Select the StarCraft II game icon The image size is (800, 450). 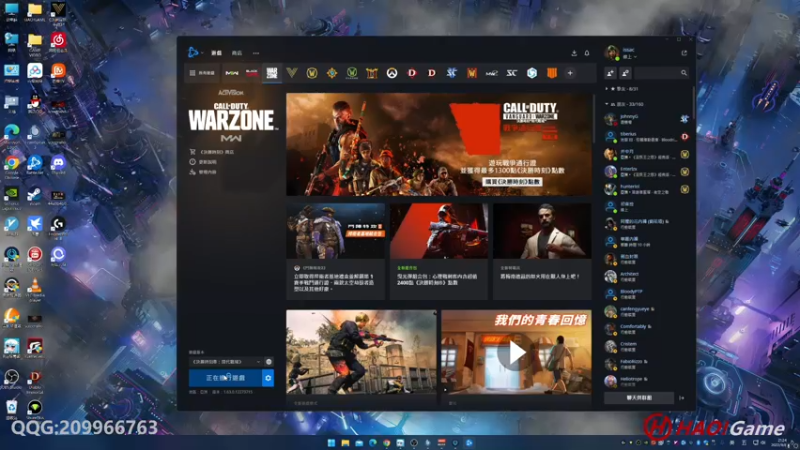[452, 73]
